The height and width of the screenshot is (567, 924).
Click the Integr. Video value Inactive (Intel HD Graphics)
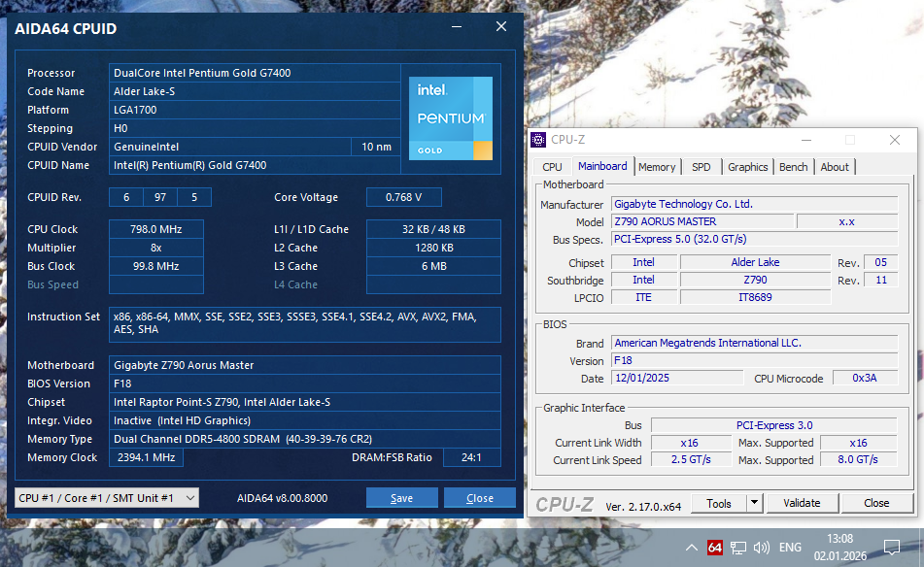[x=305, y=420]
